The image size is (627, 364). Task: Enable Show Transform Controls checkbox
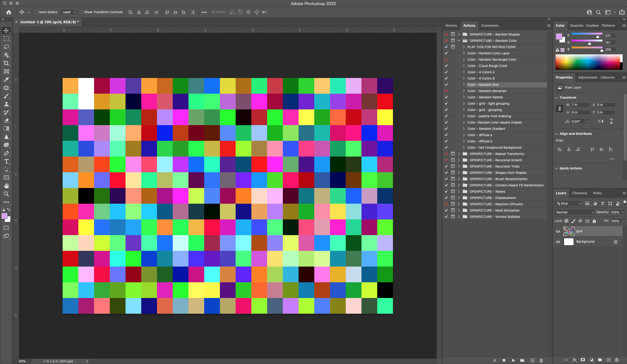(x=81, y=12)
